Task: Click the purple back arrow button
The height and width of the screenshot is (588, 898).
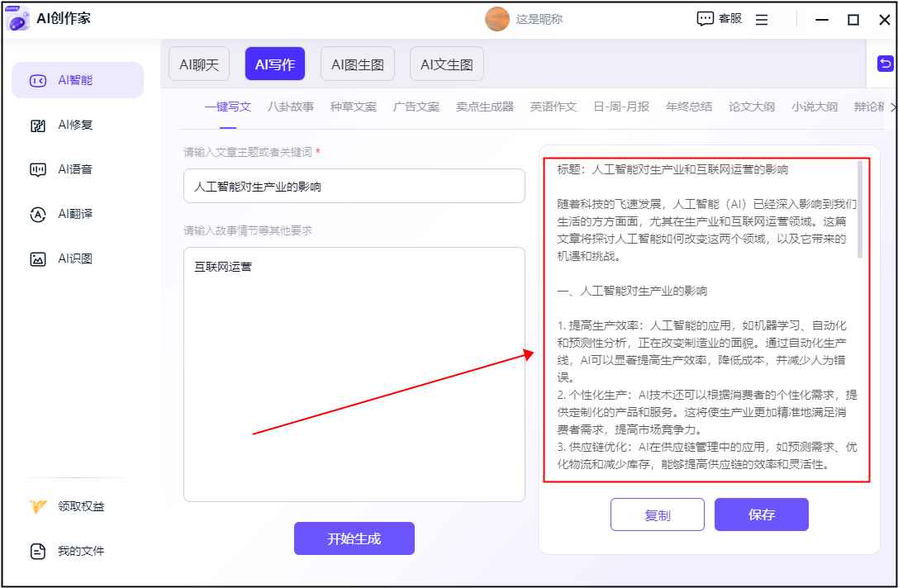Action: click(886, 64)
